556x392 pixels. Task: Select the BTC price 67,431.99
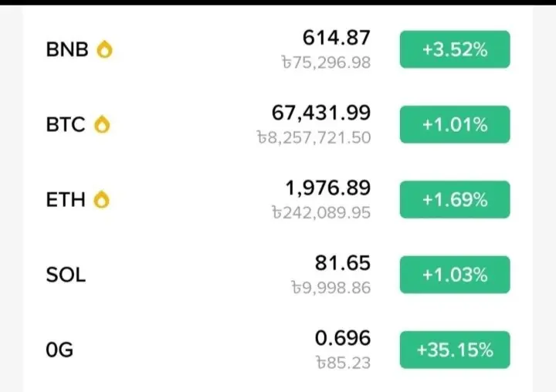click(x=321, y=113)
